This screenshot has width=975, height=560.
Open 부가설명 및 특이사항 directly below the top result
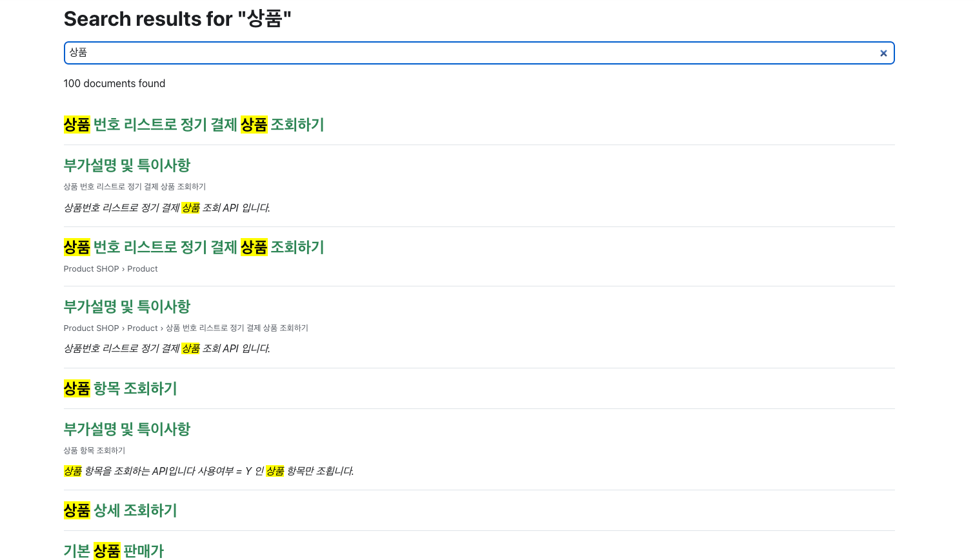pyautogui.click(x=127, y=165)
